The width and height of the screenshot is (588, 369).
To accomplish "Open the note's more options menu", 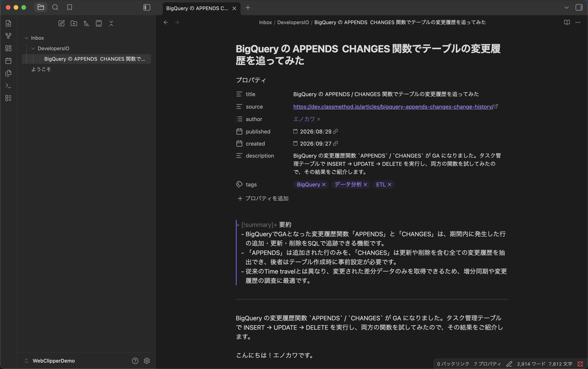I will 578,22.
